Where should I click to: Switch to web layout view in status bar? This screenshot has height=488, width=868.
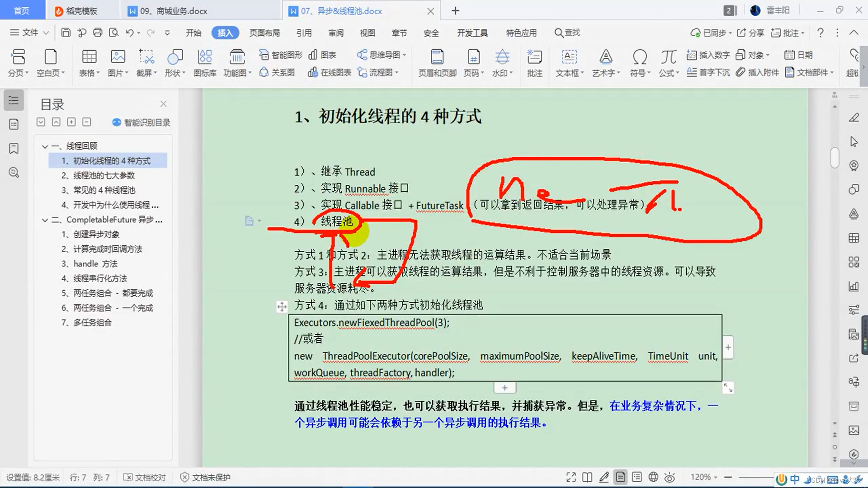653,477
